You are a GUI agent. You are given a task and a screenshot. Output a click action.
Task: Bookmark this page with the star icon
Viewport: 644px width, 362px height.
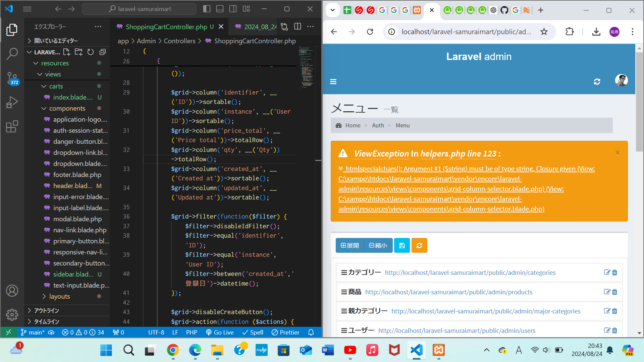[544, 32]
